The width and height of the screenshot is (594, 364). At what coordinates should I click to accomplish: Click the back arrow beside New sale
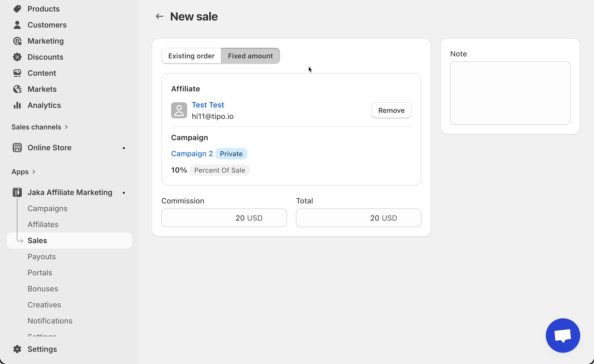[x=159, y=16]
